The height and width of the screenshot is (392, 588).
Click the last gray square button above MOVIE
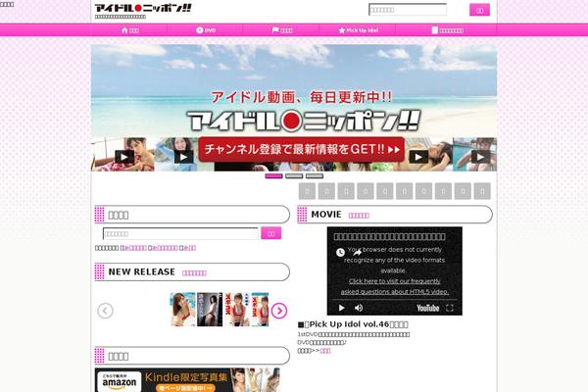[x=482, y=191]
